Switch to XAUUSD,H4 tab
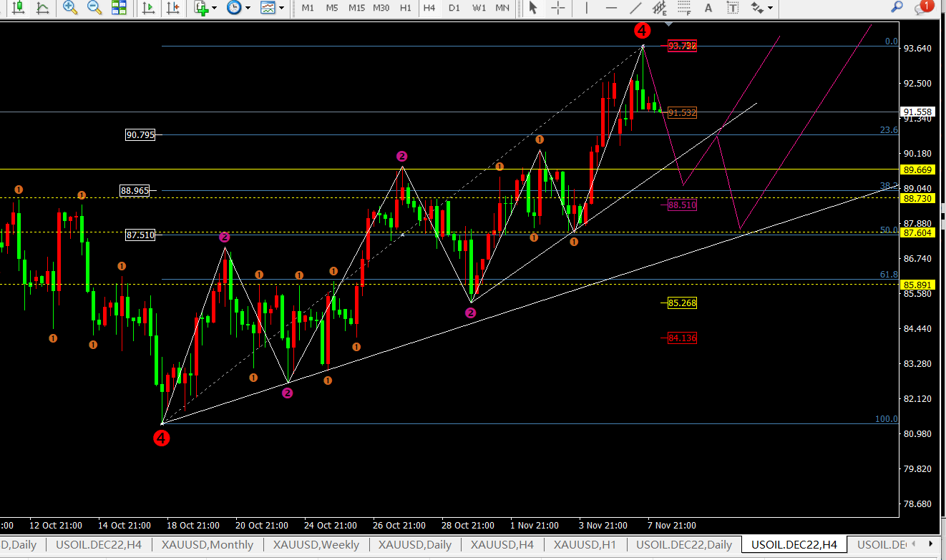The height and width of the screenshot is (560, 946). (x=502, y=545)
